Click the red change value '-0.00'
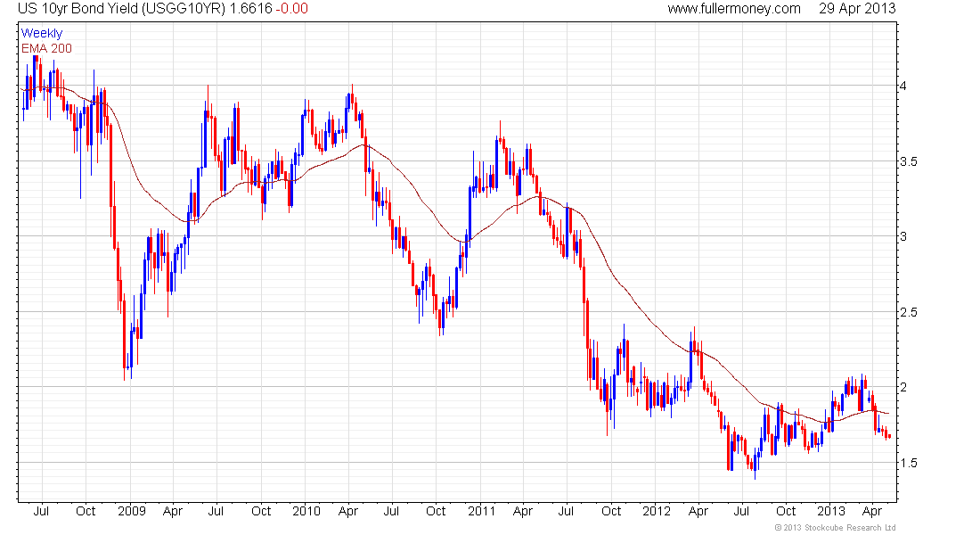The width and height of the screenshot is (980, 535). [x=292, y=9]
